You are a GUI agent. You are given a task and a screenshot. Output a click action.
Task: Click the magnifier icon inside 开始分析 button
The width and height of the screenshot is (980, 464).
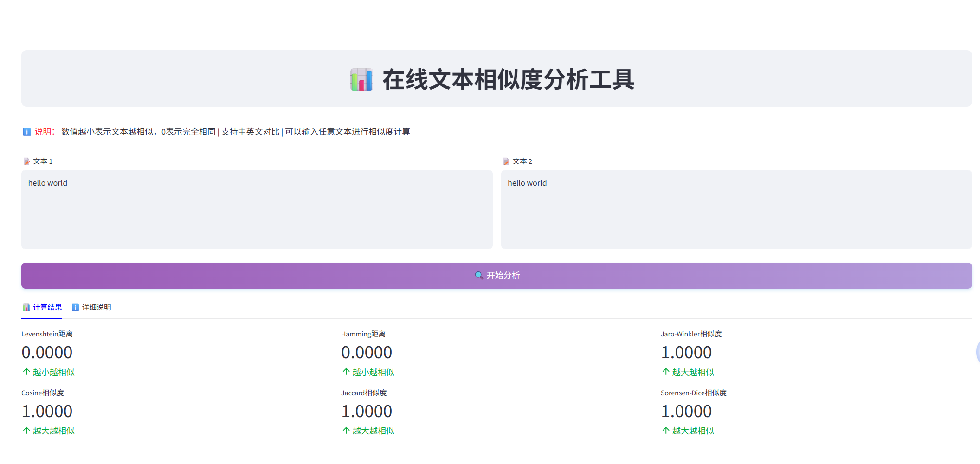click(x=478, y=275)
